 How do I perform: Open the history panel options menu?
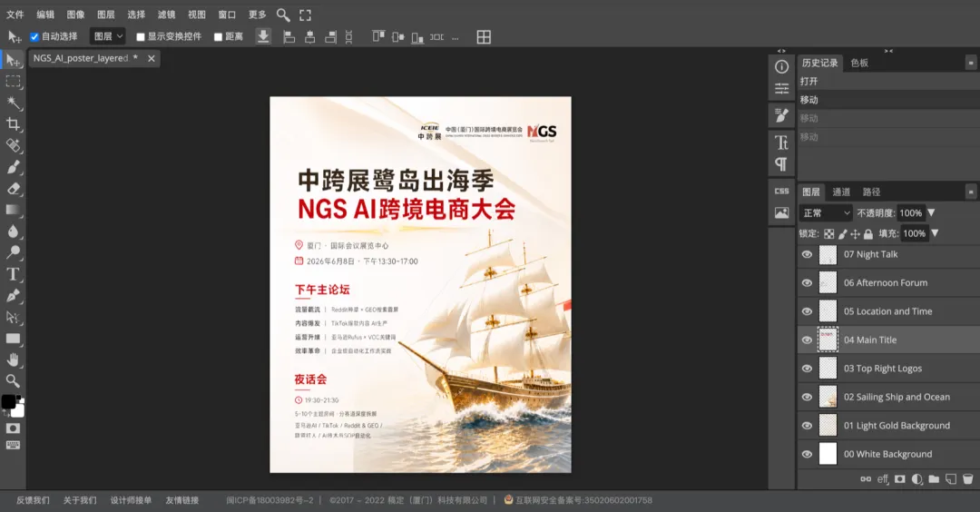971,63
